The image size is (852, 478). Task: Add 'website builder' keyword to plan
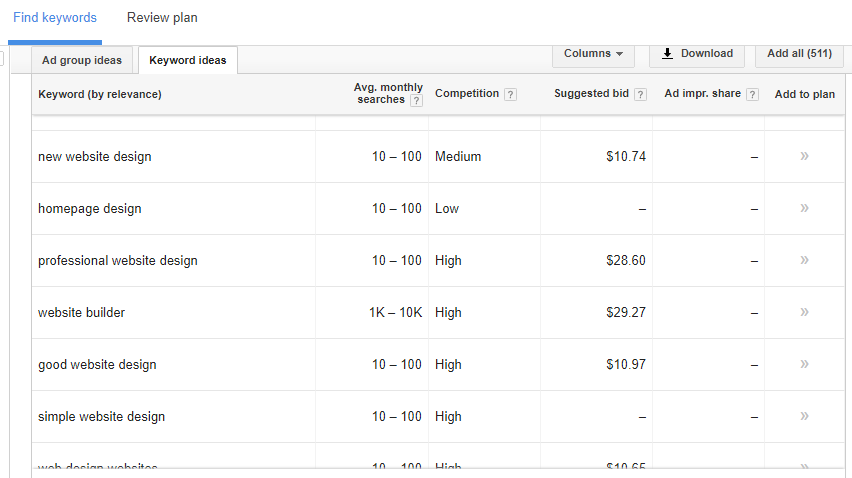click(804, 312)
